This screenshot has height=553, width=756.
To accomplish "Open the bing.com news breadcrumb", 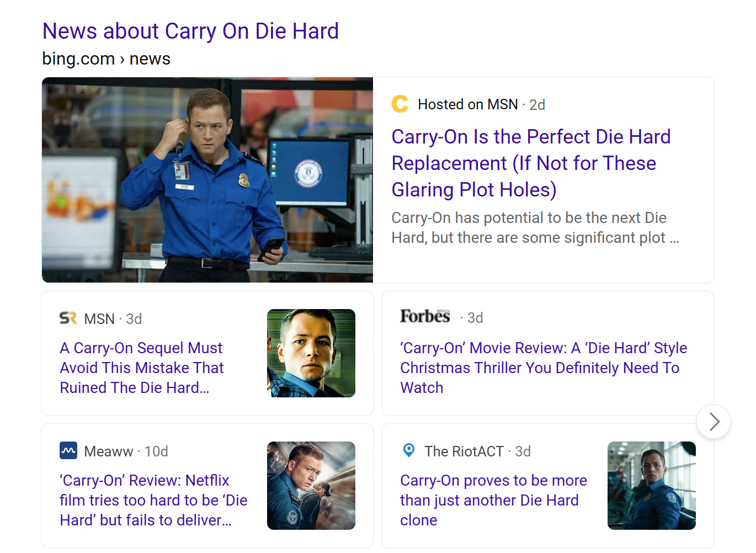I will click(106, 59).
